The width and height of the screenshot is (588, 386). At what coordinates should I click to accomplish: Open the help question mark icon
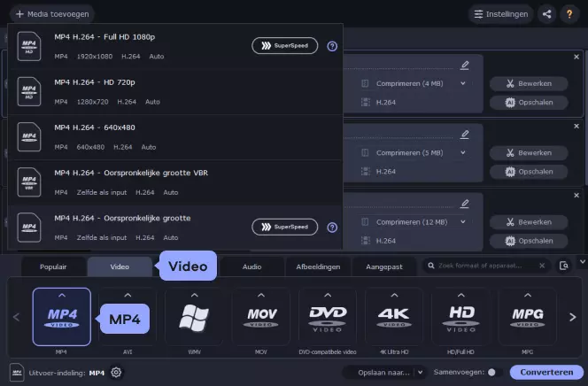(569, 14)
